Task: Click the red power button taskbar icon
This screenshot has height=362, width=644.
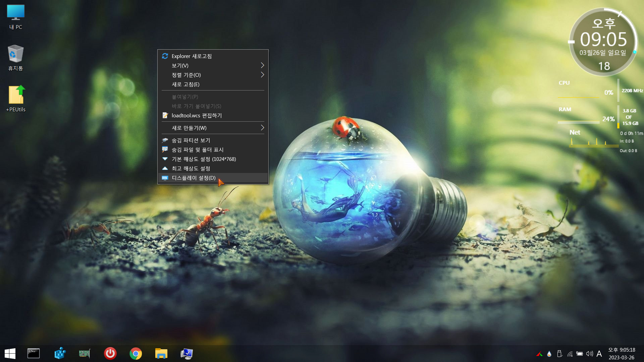Action: point(110,353)
